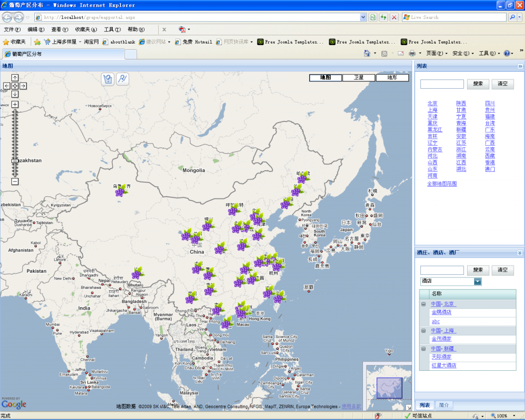Screen dimensions: 525x420
Task: Click the grape marker over Urumqi
Action: tap(121, 191)
